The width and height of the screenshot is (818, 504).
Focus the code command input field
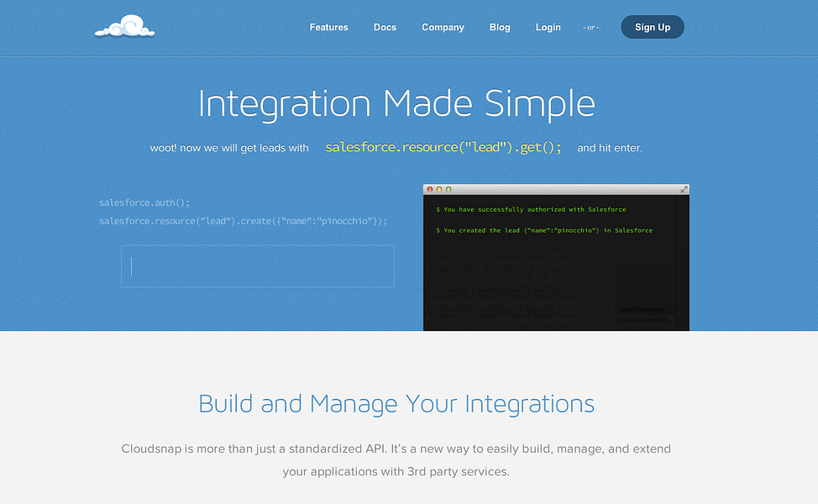[x=258, y=266]
